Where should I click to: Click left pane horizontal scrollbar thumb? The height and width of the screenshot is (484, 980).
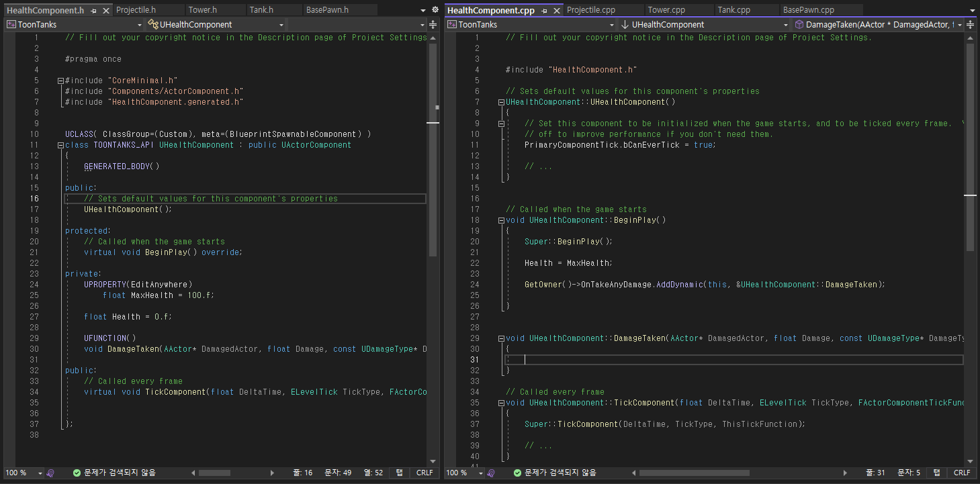coord(214,473)
